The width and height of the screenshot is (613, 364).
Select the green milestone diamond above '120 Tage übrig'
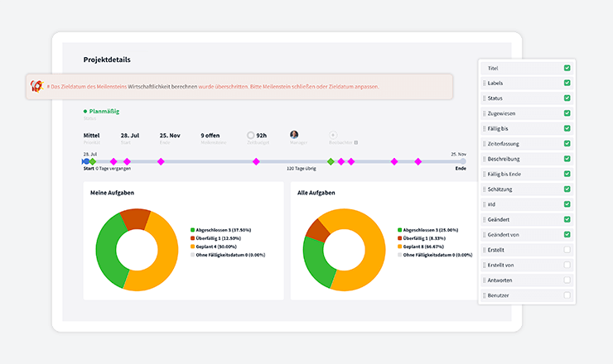[331, 161]
